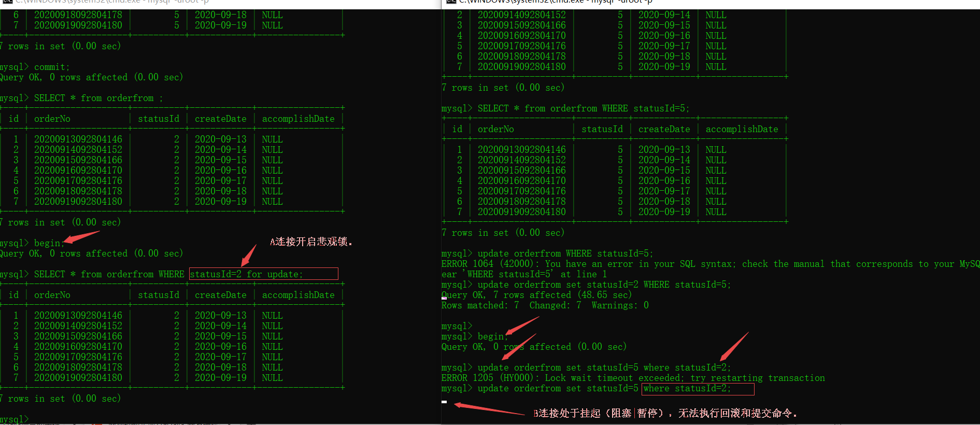Select "7 rows in set" line above left commit
Image resolution: width=980 pixels, height=425 pixels.
point(60,46)
